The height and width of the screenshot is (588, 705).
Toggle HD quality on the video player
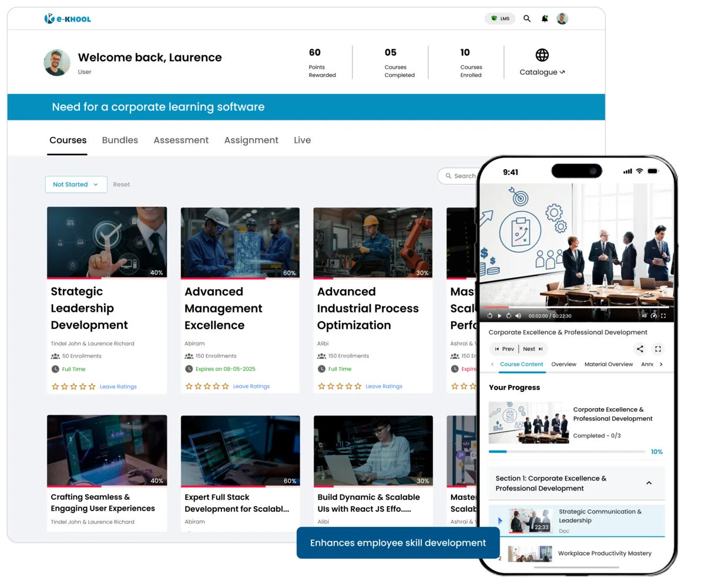[644, 315]
